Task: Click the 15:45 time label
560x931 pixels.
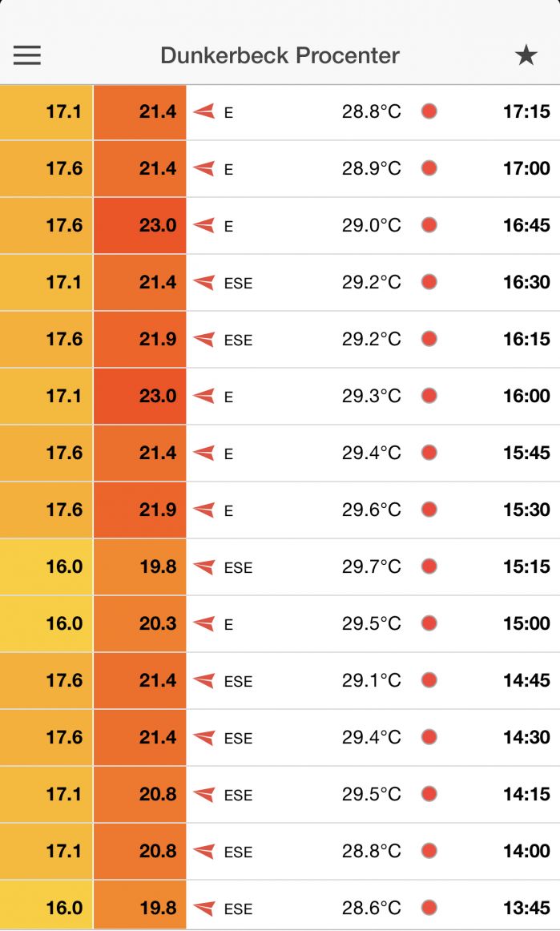Action: coord(526,453)
